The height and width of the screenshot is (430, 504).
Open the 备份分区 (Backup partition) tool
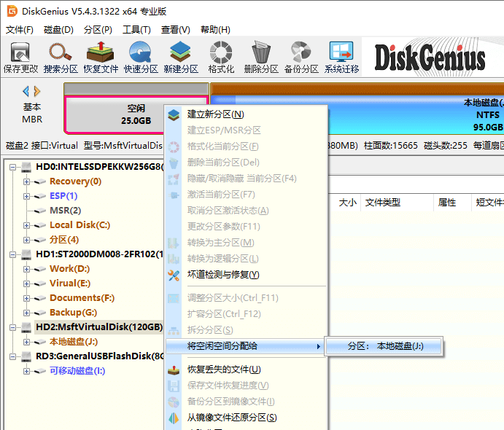point(301,58)
